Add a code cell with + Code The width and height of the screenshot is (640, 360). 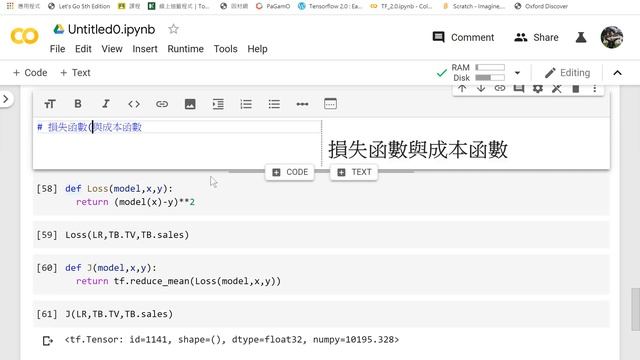(x=30, y=73)
